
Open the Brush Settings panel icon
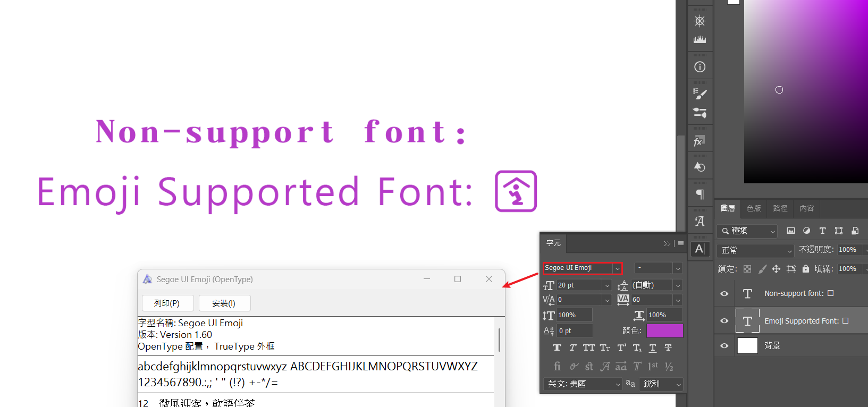(700, 94)
